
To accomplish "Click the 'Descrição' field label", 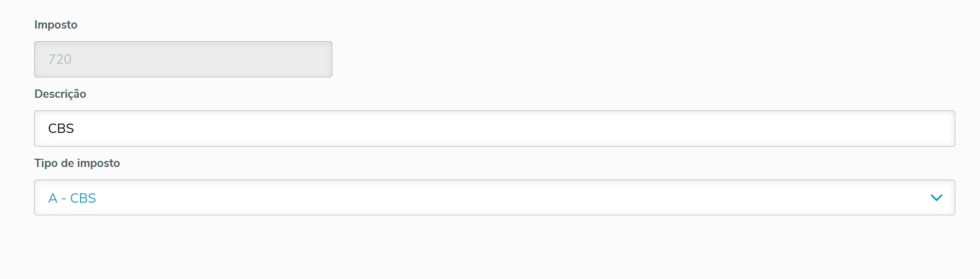I will (60, 94).
